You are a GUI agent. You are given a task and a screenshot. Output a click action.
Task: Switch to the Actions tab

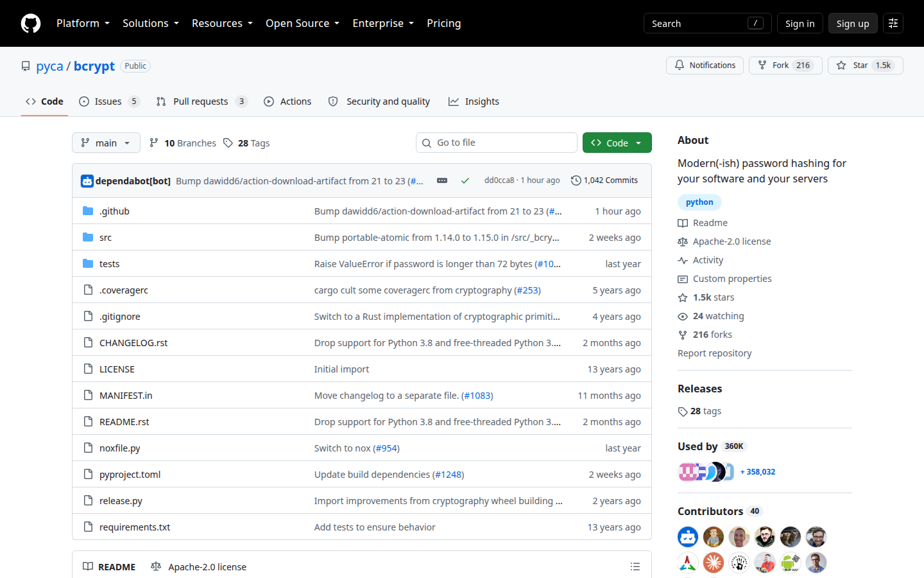287,101
